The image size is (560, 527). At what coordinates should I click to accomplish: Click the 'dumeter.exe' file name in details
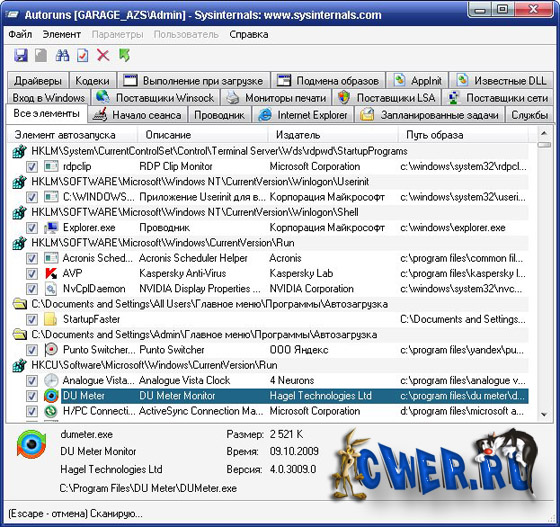pos(86,434)
